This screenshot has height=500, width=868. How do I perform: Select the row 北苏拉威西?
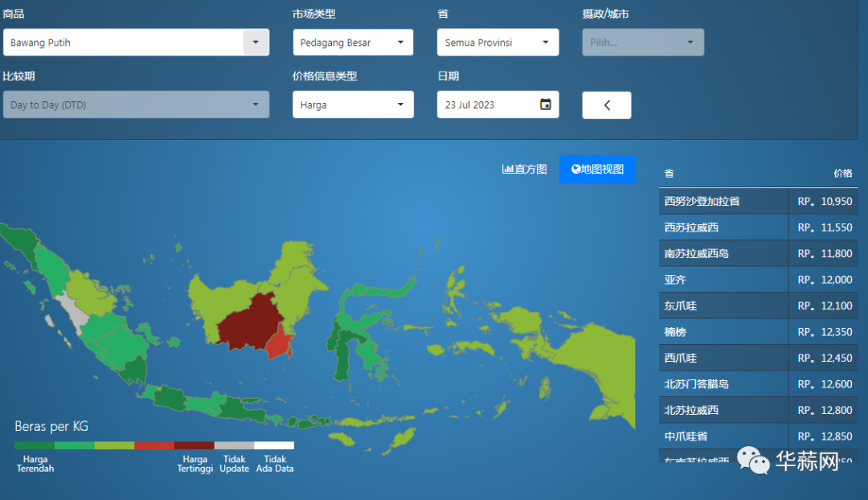click(759, 410)
